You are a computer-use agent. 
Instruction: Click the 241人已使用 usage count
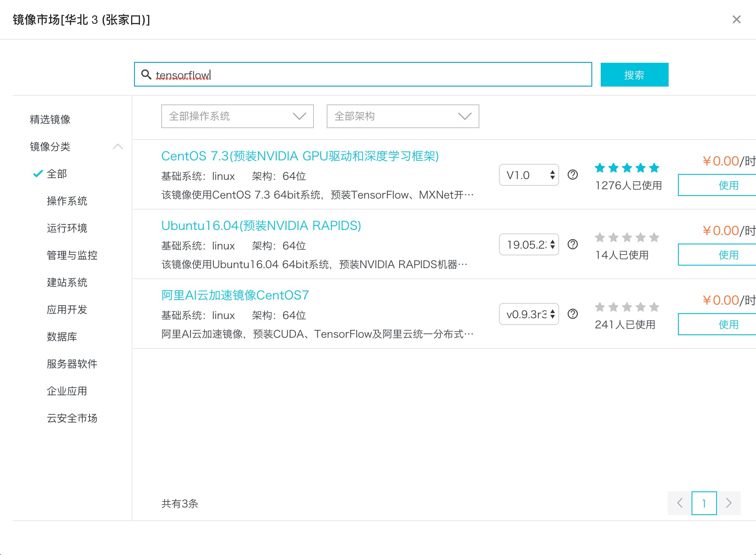[x=625, y=325]
